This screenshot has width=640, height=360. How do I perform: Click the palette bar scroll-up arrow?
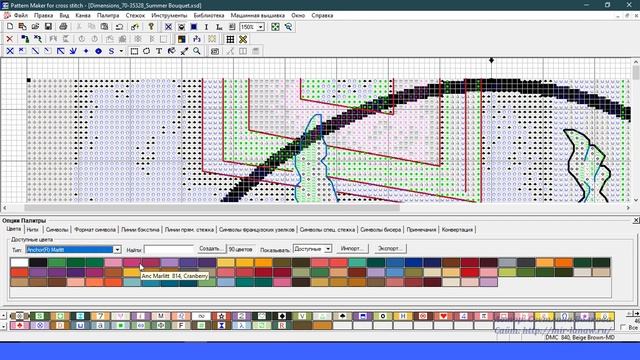pyautogui.click(x=4, y=316)
